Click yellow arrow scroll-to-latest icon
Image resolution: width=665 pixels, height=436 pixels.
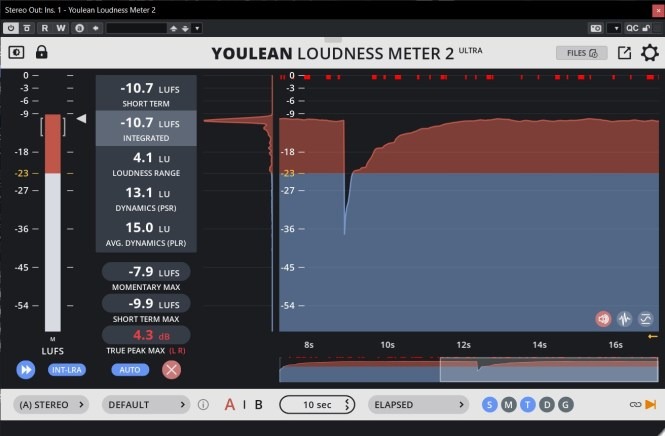click(653, 337)
